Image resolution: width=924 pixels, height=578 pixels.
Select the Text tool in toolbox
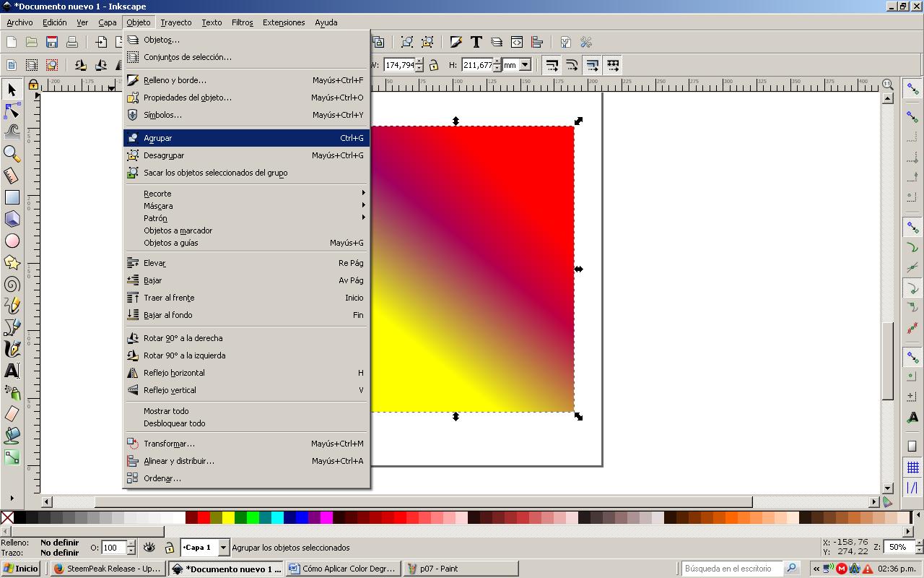tap(12, 371)
